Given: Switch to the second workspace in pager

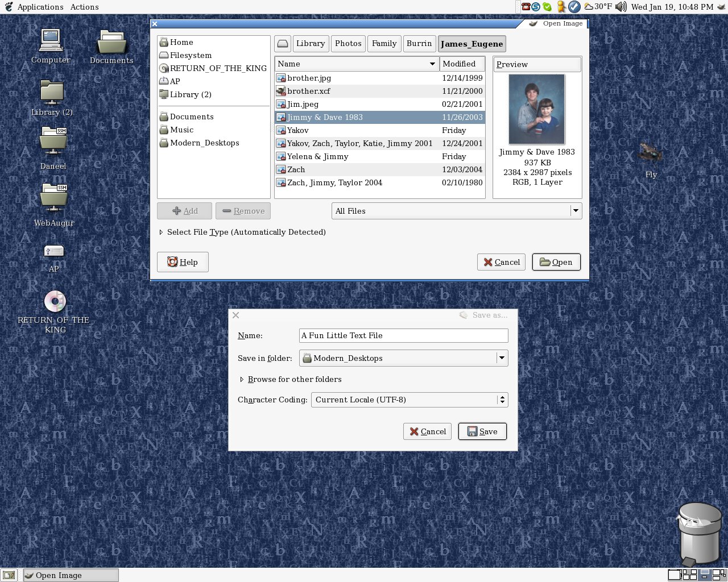Looking at the screenshot, I should [689, 575].
